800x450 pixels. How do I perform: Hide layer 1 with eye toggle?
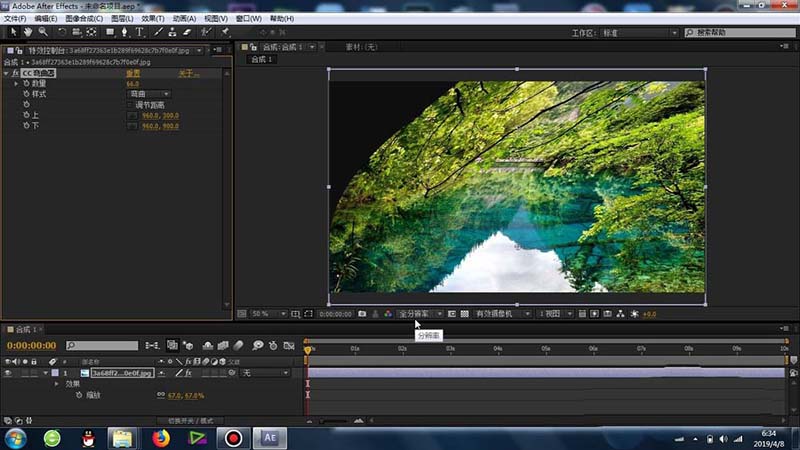[9, 373]
